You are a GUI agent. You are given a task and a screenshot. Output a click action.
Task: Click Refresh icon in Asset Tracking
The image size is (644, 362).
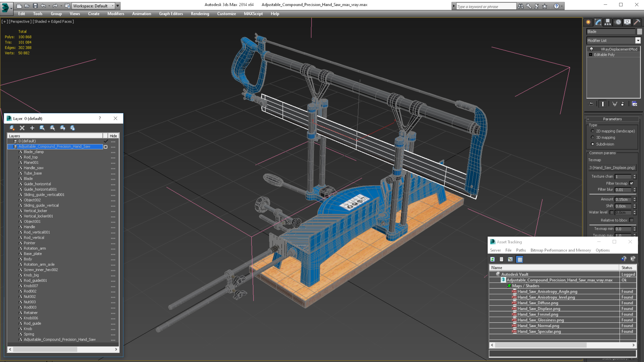(x=492, y=259)
